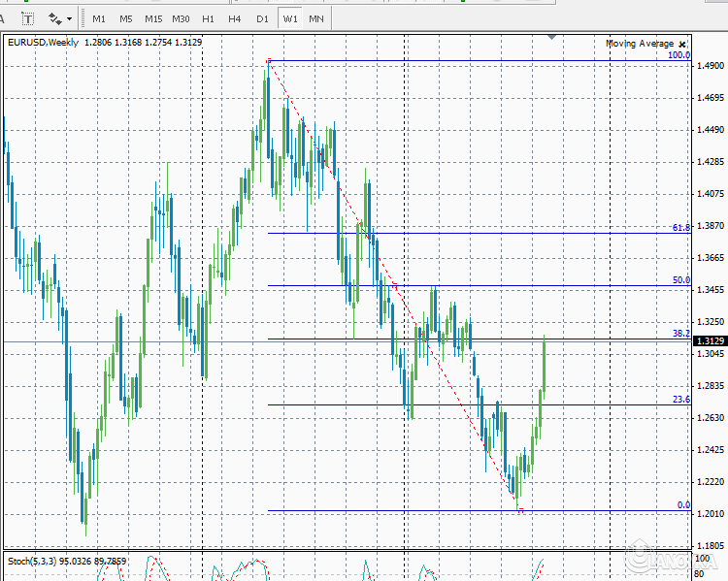Click the Fibonacci 61.8 level label
The width and height of the screenshot is (728, 581).
(680, 228)
